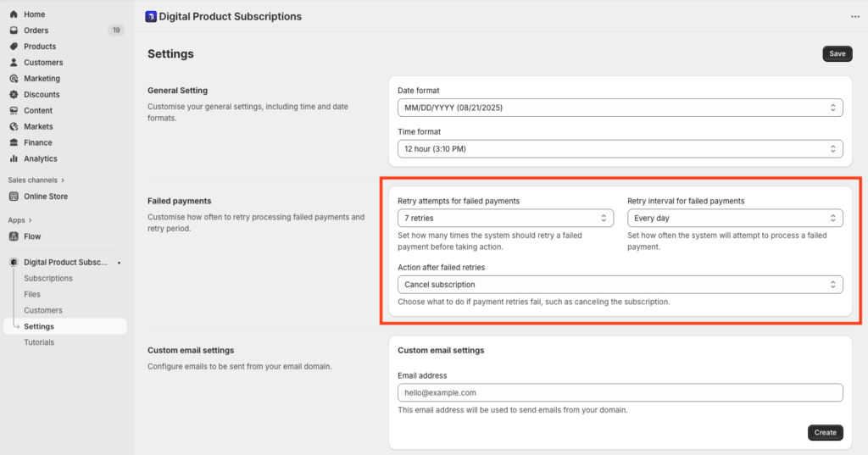Image resolution: width=868 pixels, height=455 pixels.
Task: Click the Marketing target icon
Action: point(14,79)
